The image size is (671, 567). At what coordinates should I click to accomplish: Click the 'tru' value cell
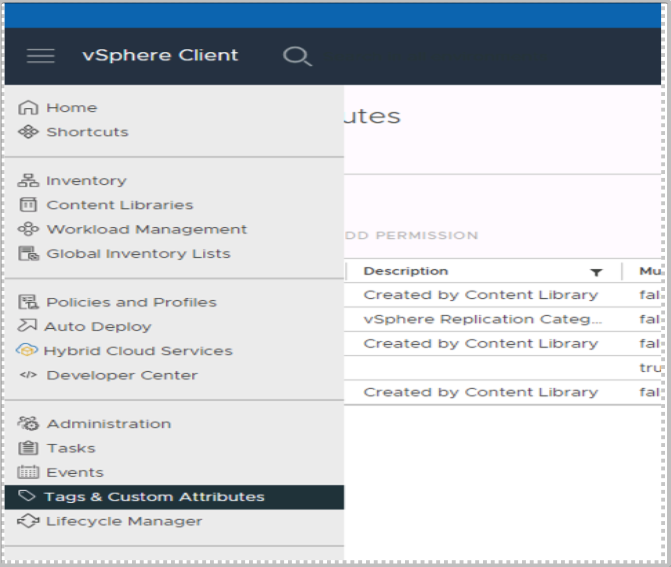(650, 368)
